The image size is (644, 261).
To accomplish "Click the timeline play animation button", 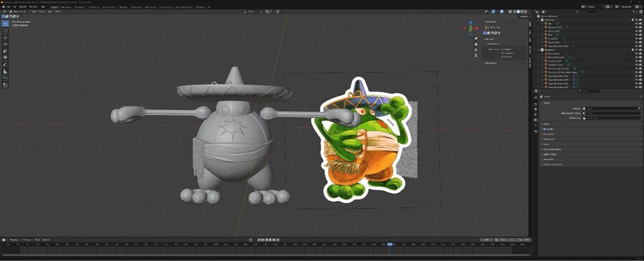I will 271,240.
